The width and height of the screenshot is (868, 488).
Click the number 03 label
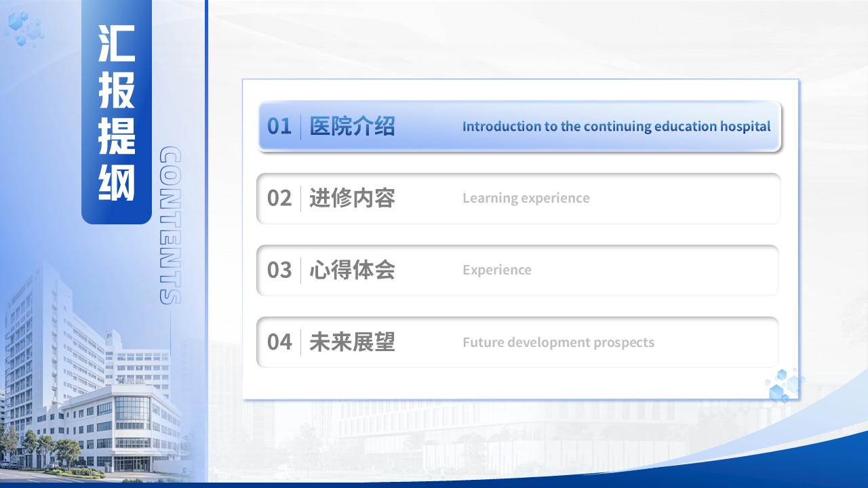point(279,270)
